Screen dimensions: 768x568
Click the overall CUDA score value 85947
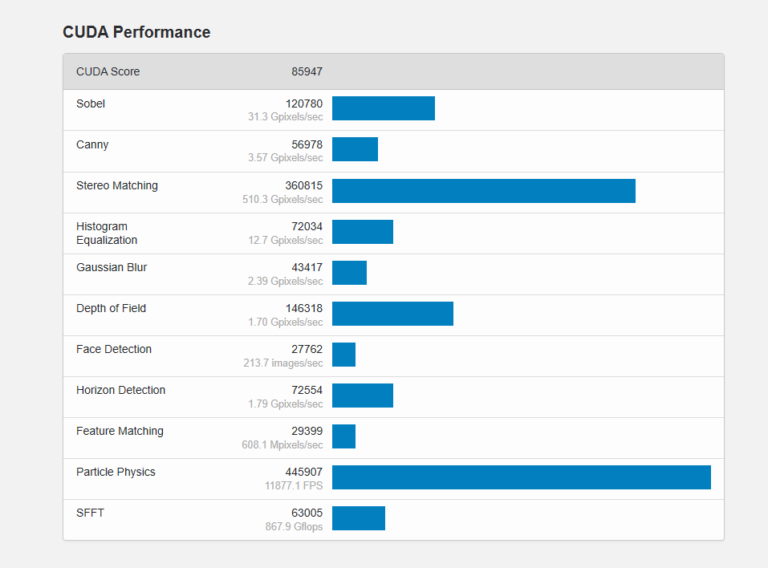(x=307, y=72)
